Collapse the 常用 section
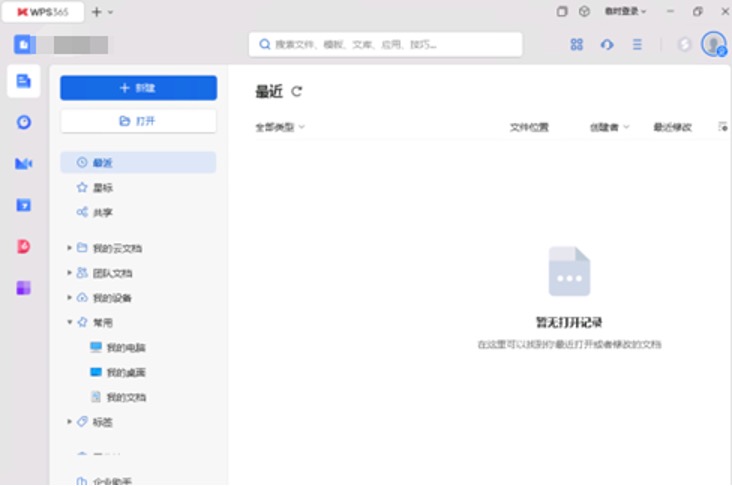 (x=69, y=322)
